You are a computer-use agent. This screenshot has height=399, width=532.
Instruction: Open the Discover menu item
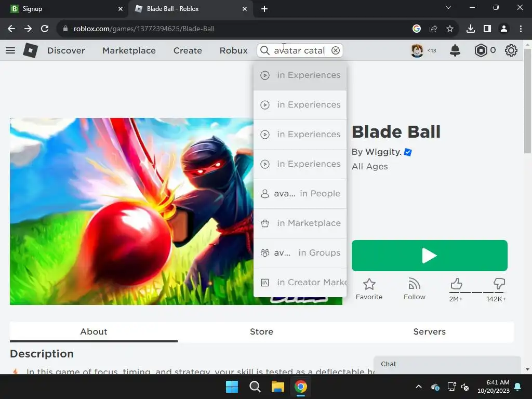tap(66, 50)
